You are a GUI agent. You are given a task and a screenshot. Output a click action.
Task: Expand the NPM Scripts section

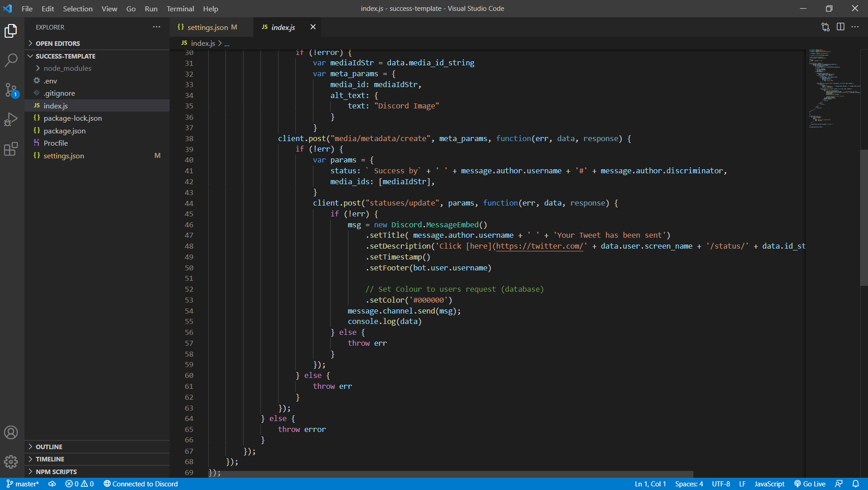click(x=97, y=472)
